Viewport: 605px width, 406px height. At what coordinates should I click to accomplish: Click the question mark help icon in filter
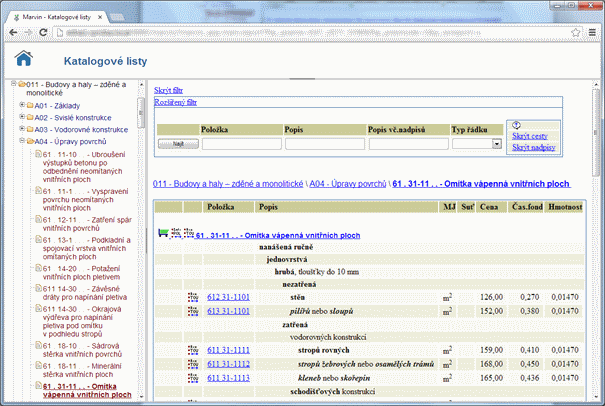point(516,125)
